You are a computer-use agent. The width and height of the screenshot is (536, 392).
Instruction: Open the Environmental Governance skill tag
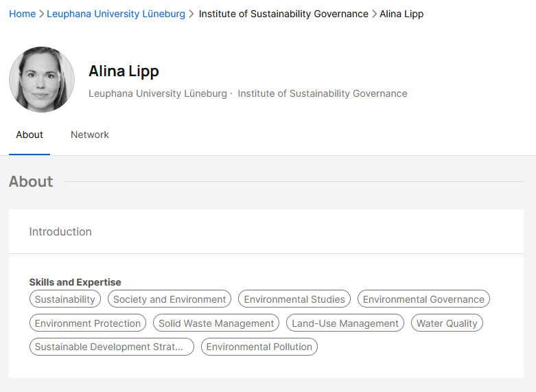point(423,299)
